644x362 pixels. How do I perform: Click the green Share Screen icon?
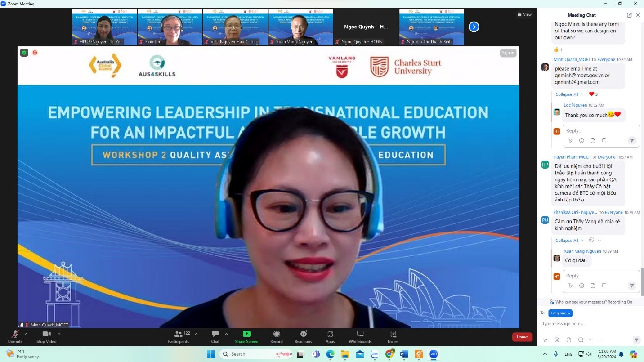point(246,334)
